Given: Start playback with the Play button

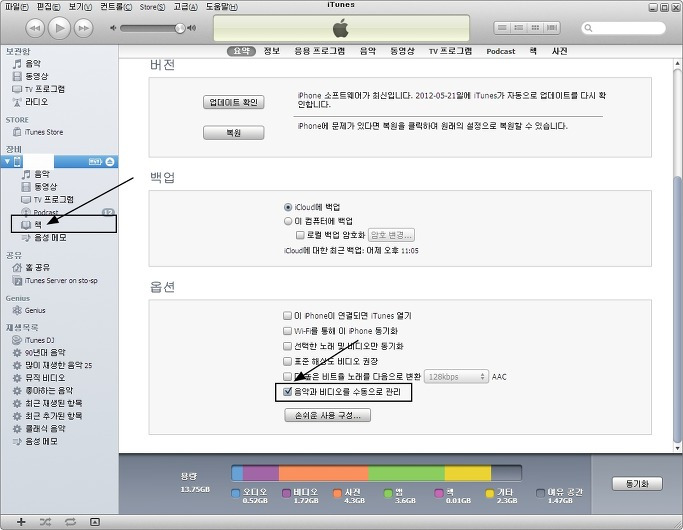Looking at the screenshot, I should (59, 28).
